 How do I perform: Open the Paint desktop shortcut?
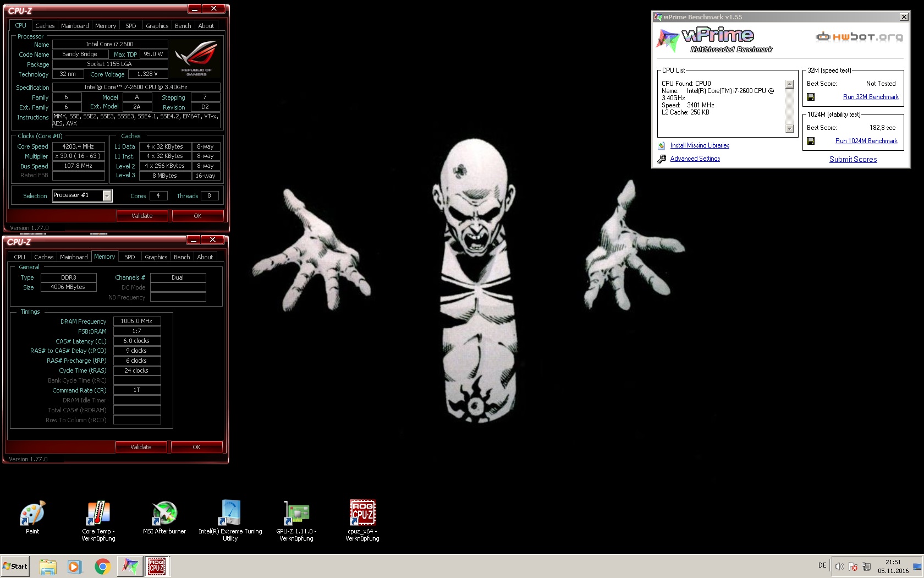click(x=32, y=517)
